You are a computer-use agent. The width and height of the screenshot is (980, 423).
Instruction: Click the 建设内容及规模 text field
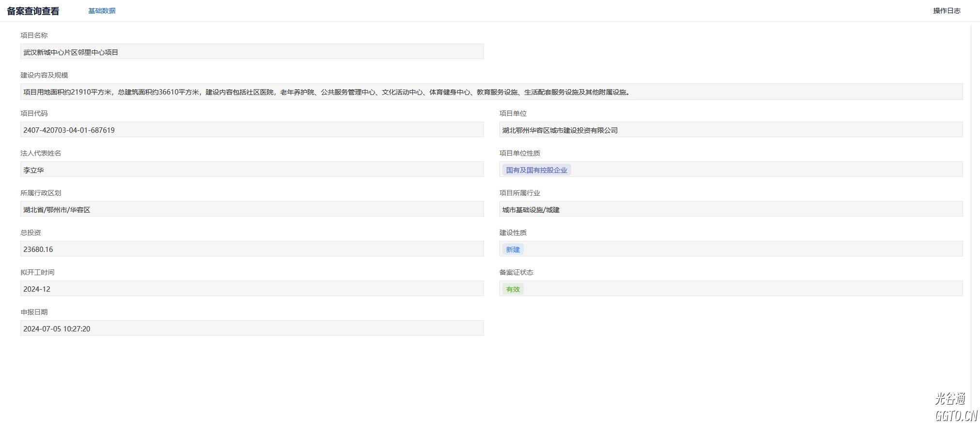click(491, 92)
